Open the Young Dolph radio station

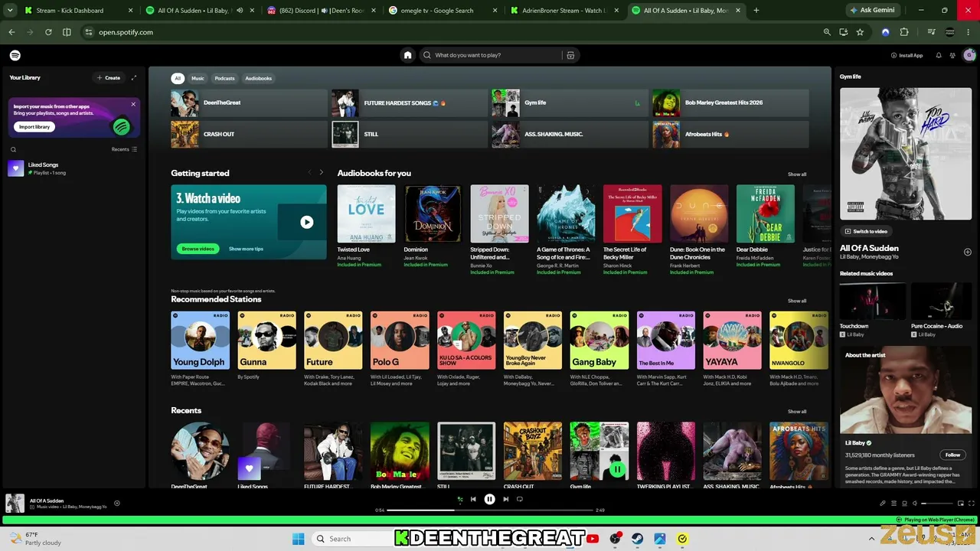pyautogui.click(x=200, y=341)
